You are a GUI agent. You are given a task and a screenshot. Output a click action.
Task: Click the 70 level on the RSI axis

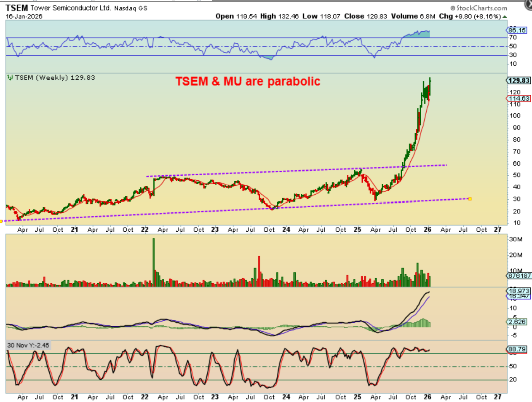513,38
